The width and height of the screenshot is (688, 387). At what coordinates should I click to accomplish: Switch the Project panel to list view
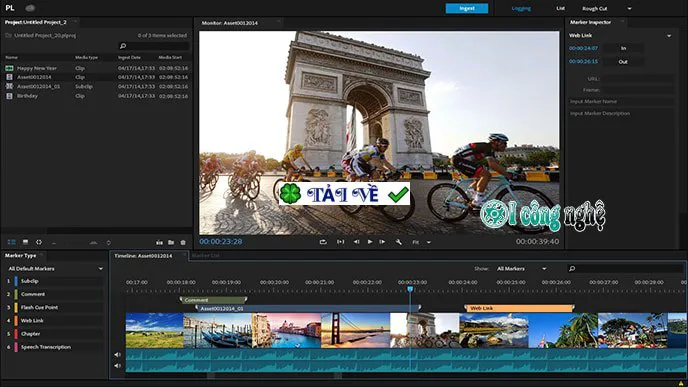(x=12, y=242)
